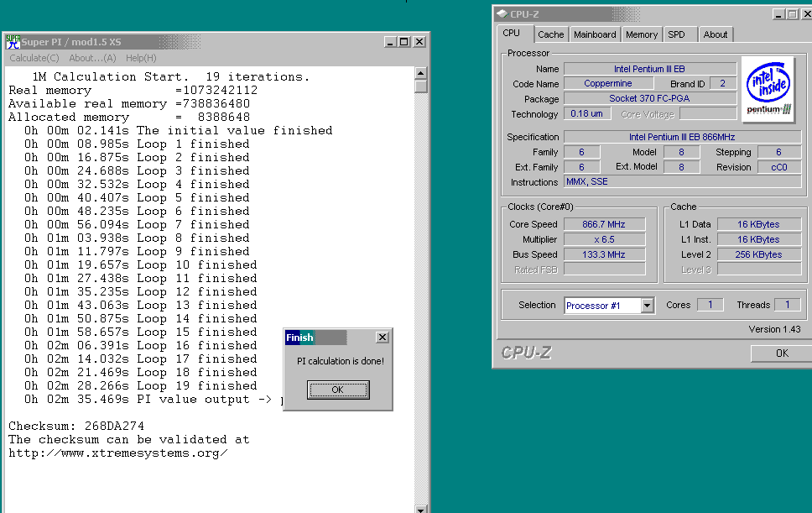
Task: Expand the Processor #1 selection dropdown arrow
Action: point(647,306)
